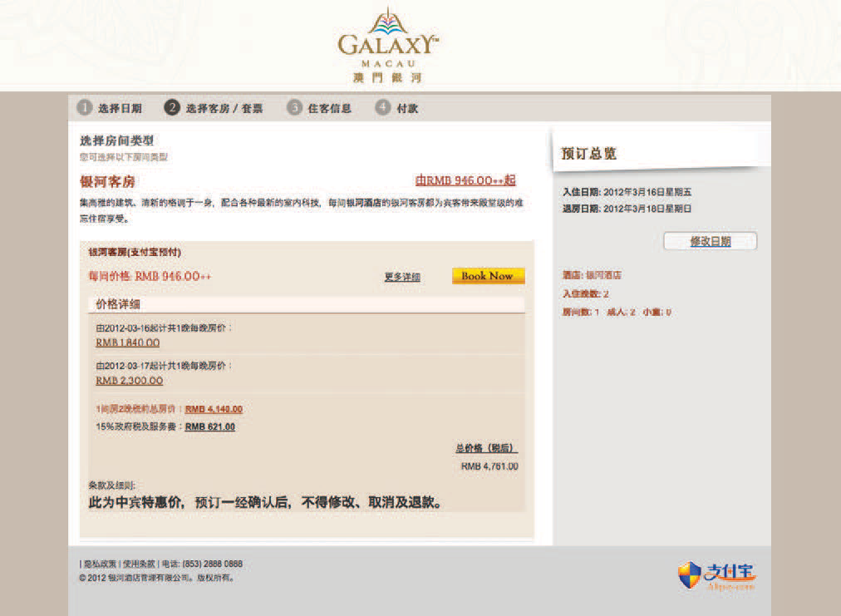Open the 使用条款 footer link

pos(139,564)
